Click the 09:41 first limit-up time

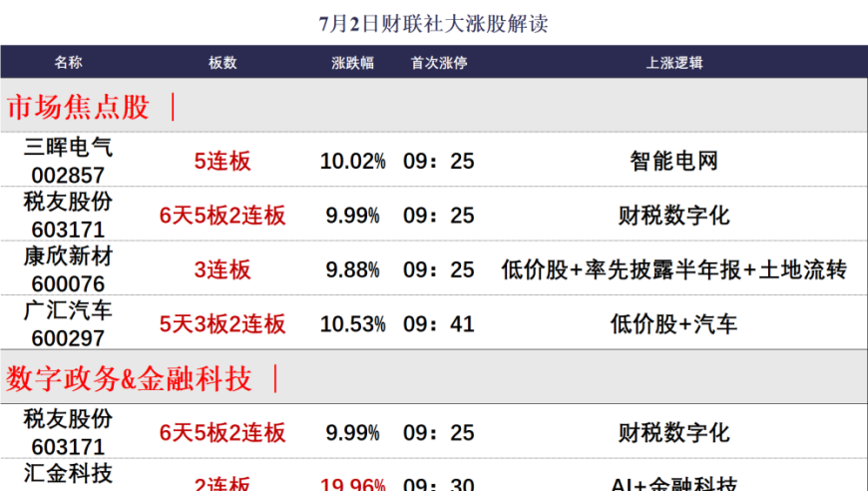pyautogui.click(x=439, y=323)
